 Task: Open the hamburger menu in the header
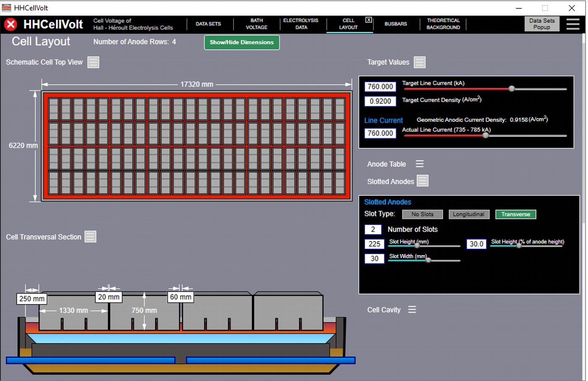(573, 24)
